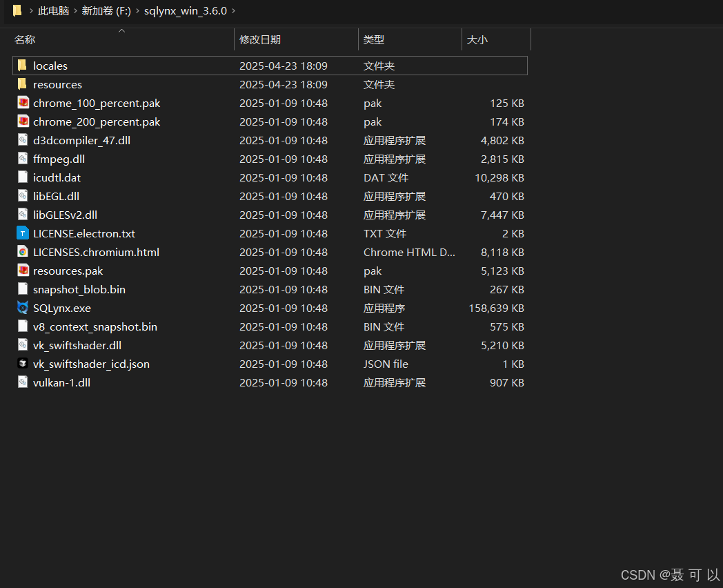Click the d3dcompiler_47.dll file icon
The height and width of the screenshot is (588, 723).
[23, 139]
